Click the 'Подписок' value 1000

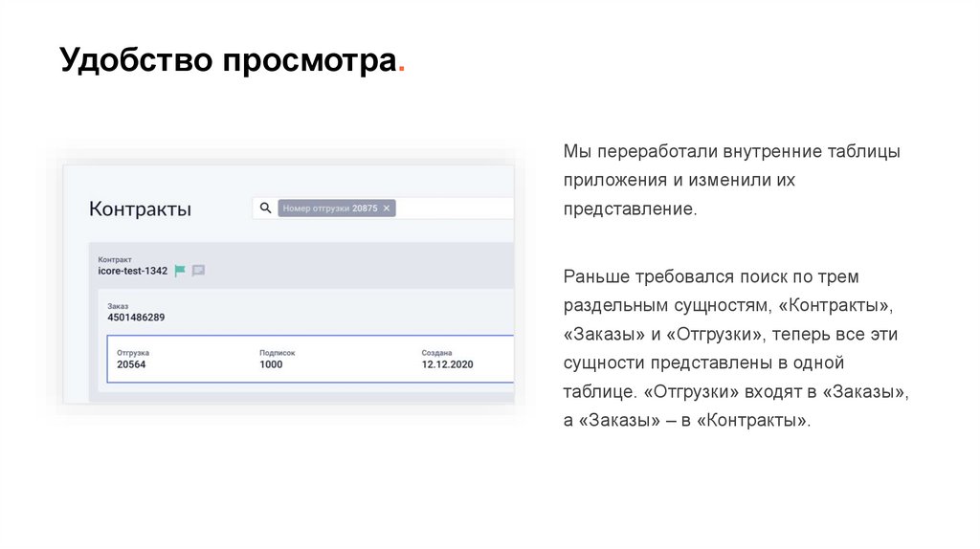(x=271, y=364)
